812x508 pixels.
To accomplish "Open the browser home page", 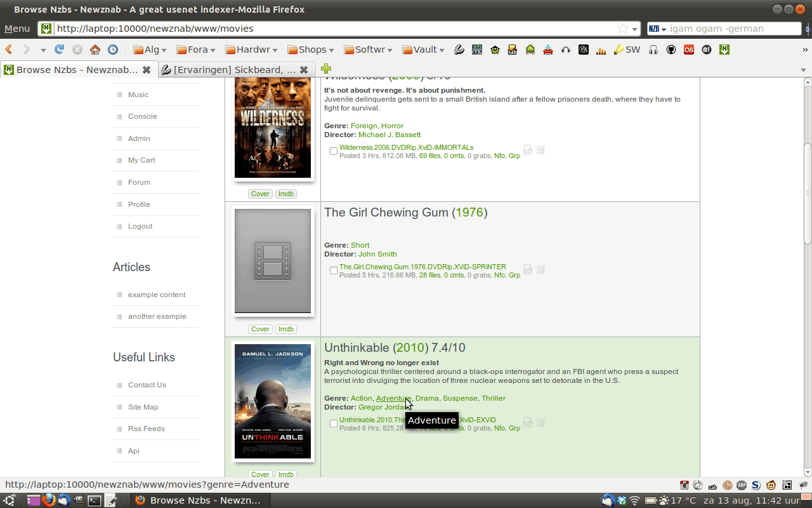I will click(95, 50).
